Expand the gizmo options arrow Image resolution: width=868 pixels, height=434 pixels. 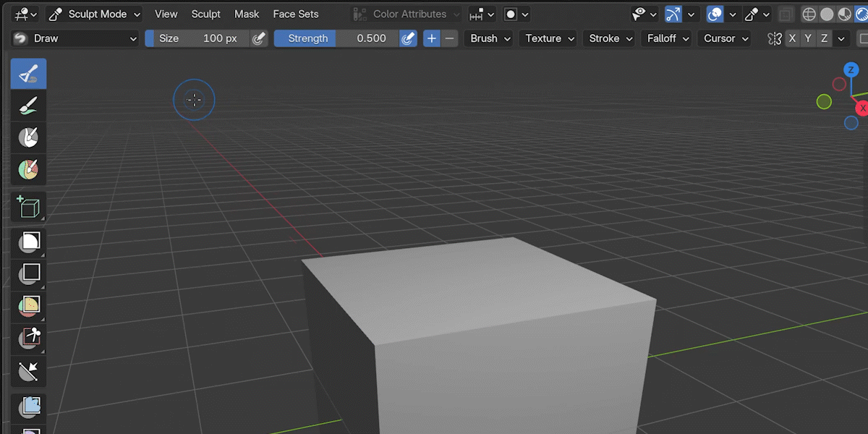pyautogui.click(x=691, y=14)
